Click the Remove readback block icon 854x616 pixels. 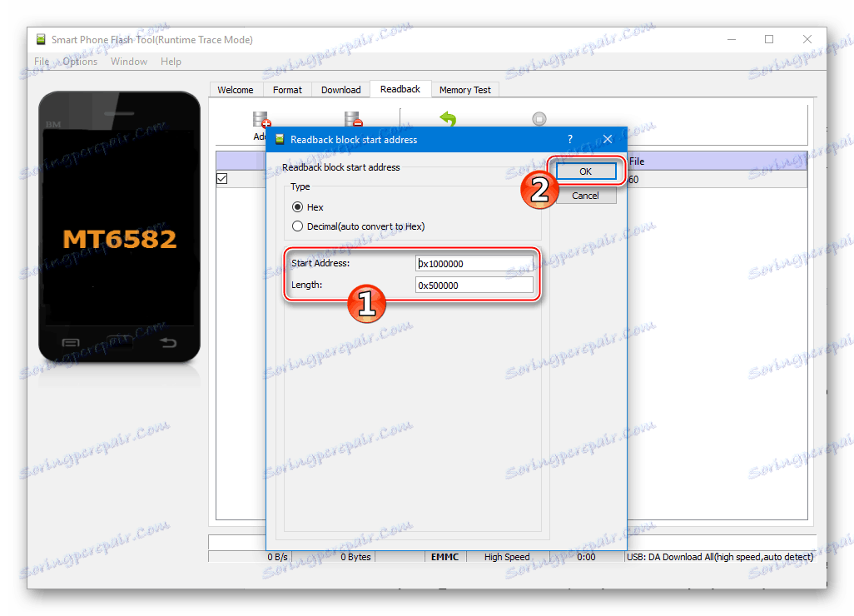(x=353, y=118)
